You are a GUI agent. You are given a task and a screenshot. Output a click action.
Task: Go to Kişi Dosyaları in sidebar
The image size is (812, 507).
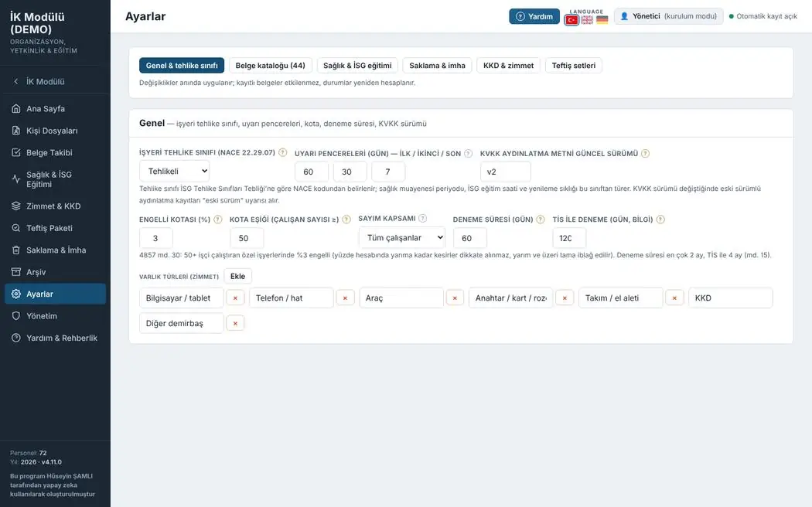(55, 131)
